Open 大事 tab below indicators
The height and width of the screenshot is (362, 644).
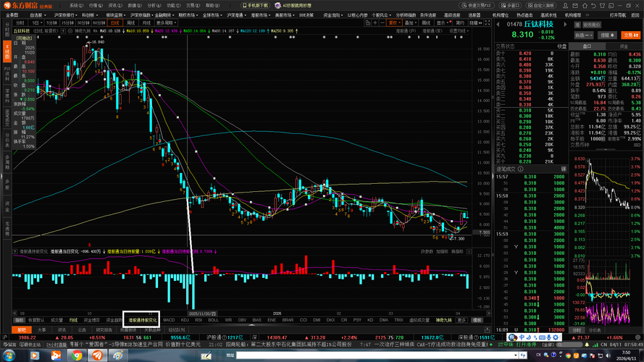coord(41,330)
